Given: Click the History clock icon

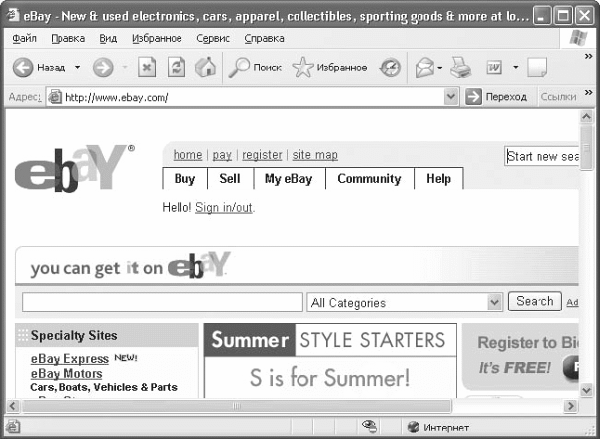Looking at the screenshot, I should 390,68.
